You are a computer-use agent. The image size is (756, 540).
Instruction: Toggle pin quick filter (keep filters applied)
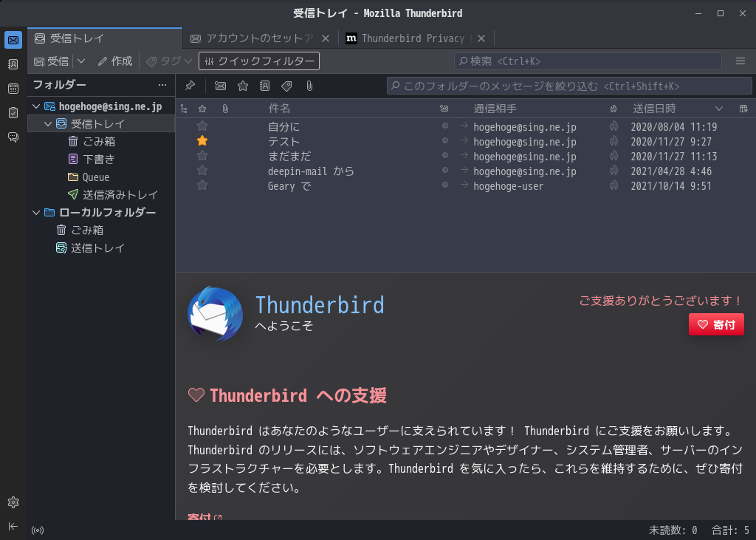[x=190, y=86]
